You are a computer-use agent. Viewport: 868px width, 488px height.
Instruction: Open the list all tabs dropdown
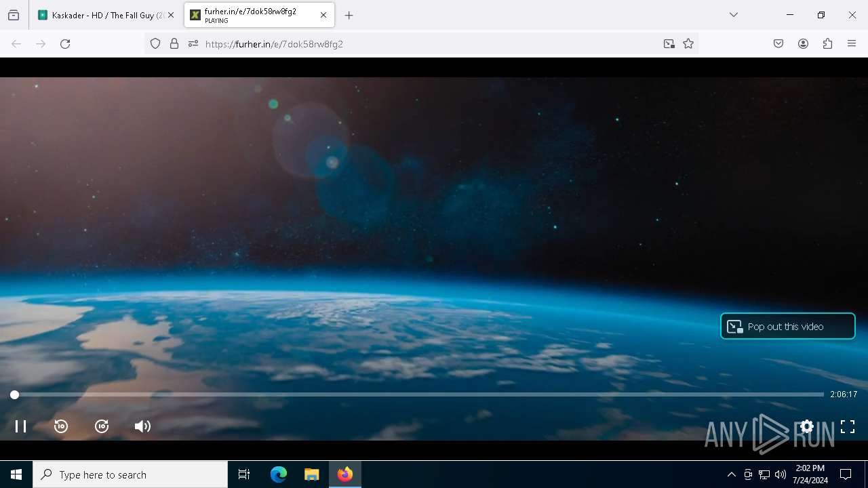tap(733, 15)
